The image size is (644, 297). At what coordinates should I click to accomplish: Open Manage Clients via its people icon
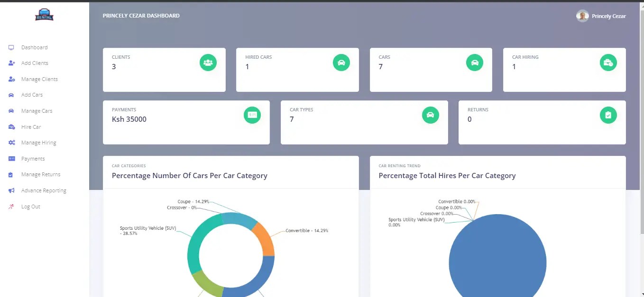point(10,79)
